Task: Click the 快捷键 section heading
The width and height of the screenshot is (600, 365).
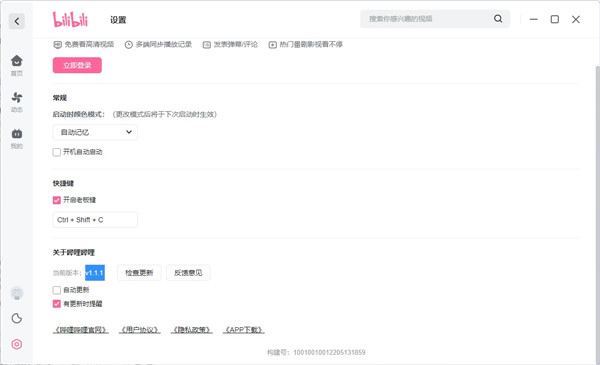Action: [x=64, y=184]
